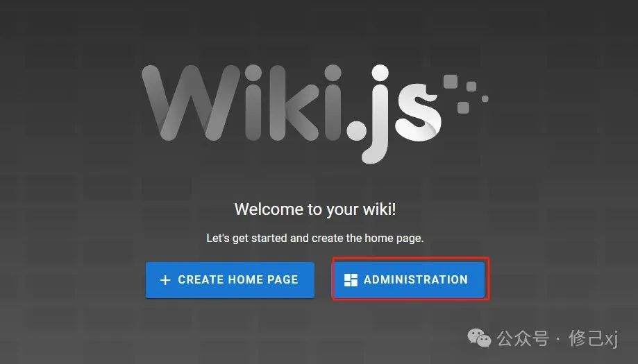
Task: Click the '公众号' watermark text
Action: click(x=523, y=338)
